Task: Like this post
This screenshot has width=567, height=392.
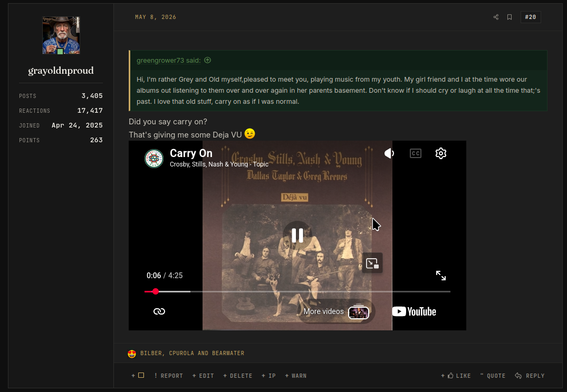Action: [x=456, y=376]
